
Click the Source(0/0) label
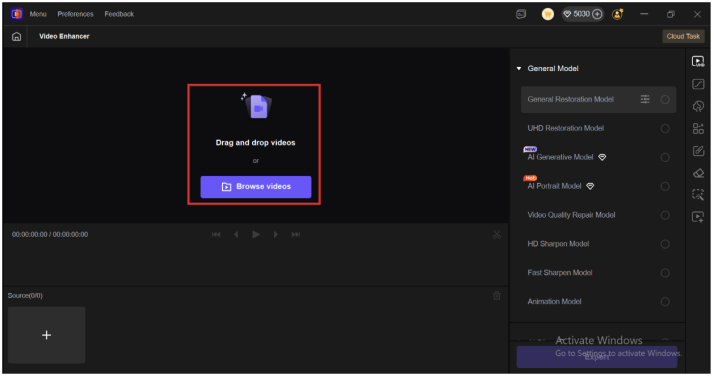click(x=25, y=295)
